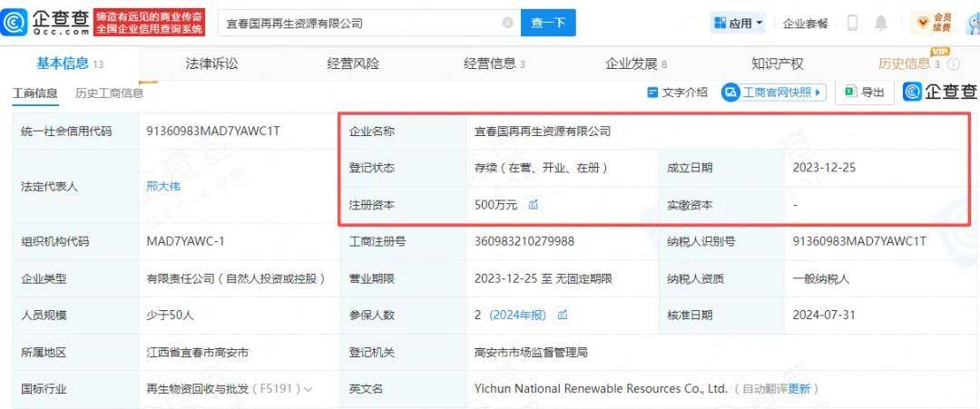
Task: Click the 会员续费 VIP badge
Action: click(x=933, y=23)
